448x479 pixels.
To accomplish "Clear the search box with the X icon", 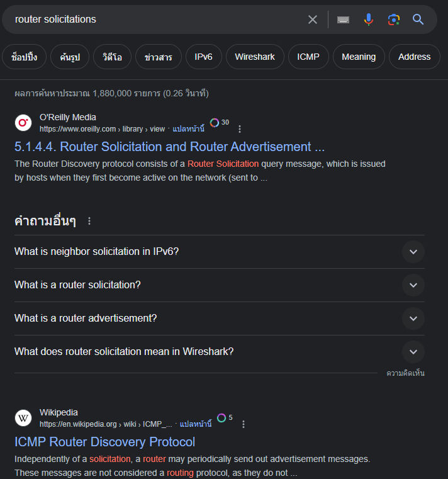I will (313, 20).
